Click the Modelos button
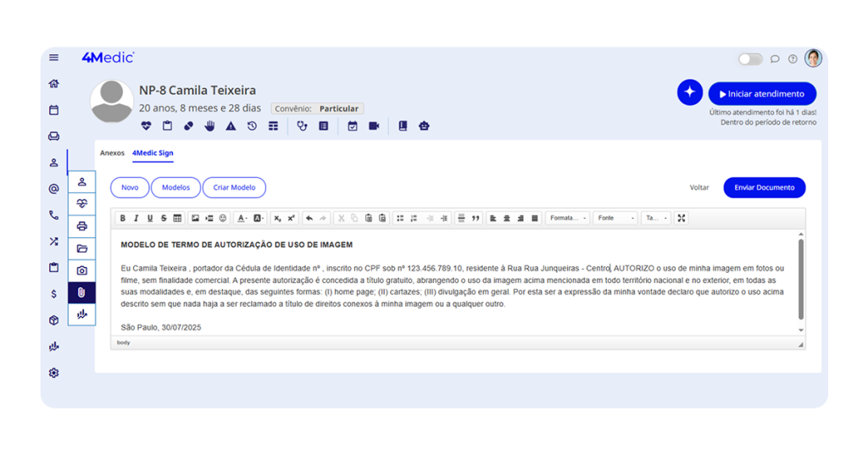868x456 pixels. [x=175, y=187]
